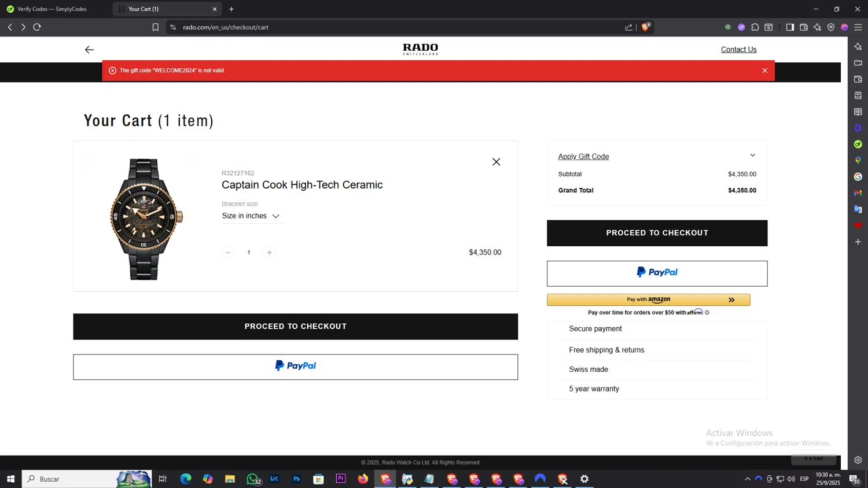Open the Brave Wallet toolbar icon

[804, 27]
